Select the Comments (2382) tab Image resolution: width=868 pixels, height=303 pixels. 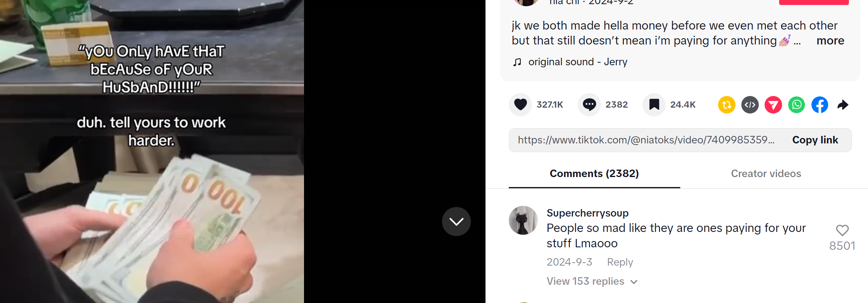594,174
